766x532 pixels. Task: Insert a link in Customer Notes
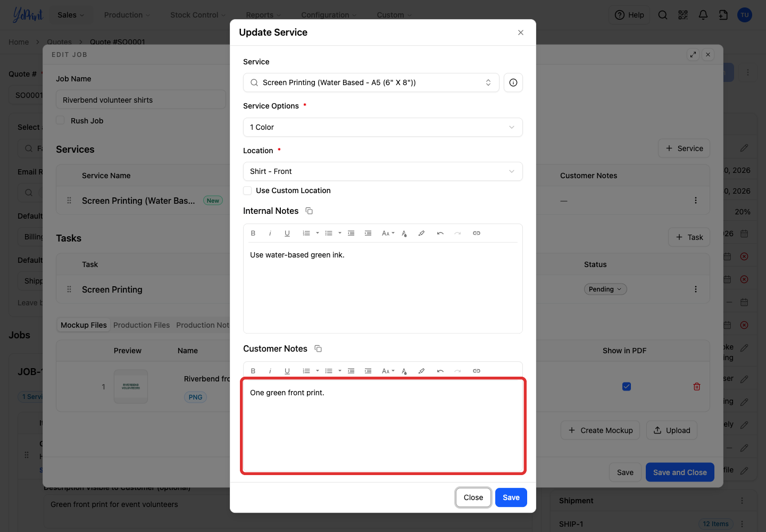pos(477,371)
